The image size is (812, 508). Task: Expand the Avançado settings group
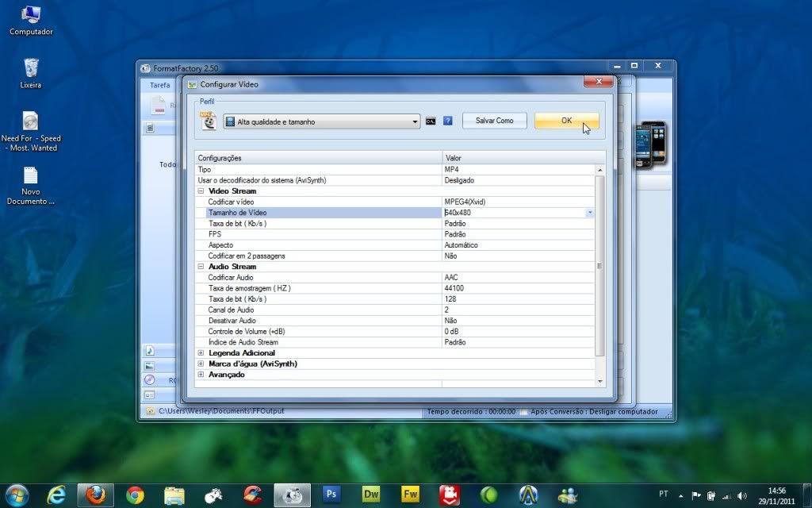pyautogui.click(x=201, y=375)
